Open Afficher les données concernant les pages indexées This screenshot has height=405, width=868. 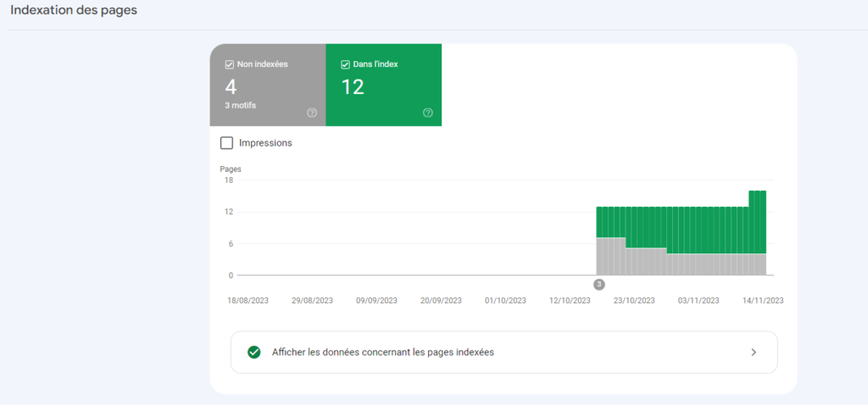(383, 352)
